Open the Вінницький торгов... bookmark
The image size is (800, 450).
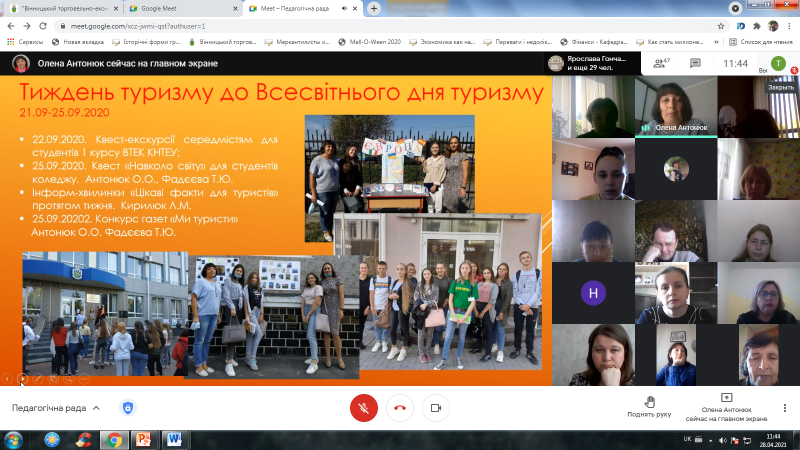(x=222, y=42)
